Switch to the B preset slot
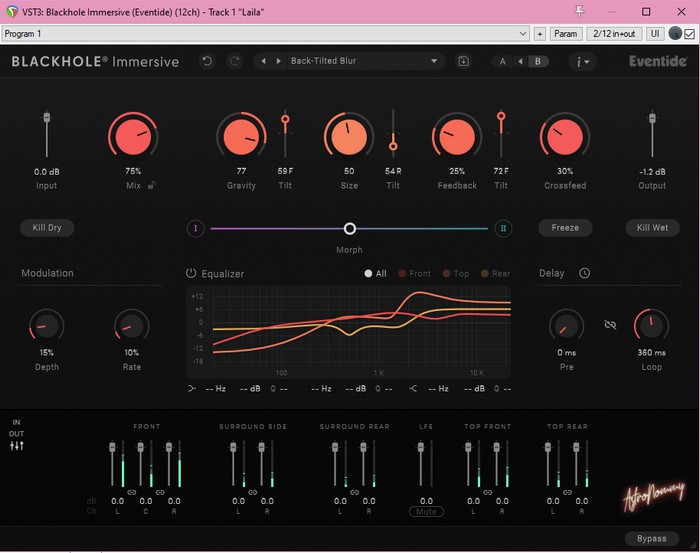 coord(538,61)
